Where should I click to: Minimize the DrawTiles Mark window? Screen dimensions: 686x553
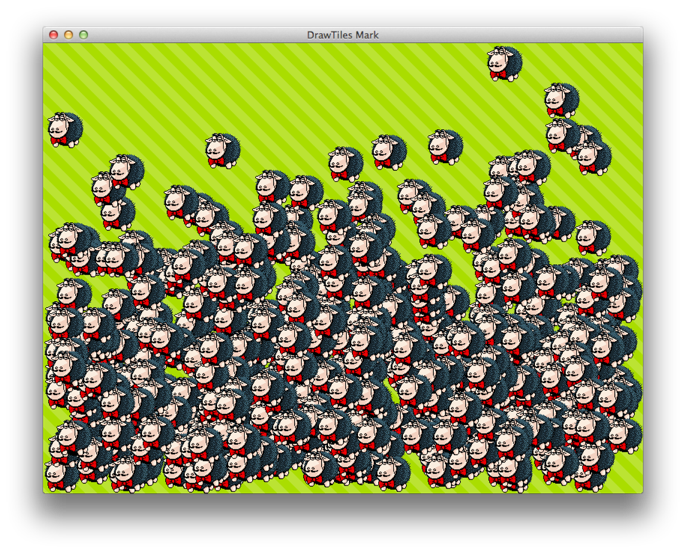pos(68,35)
